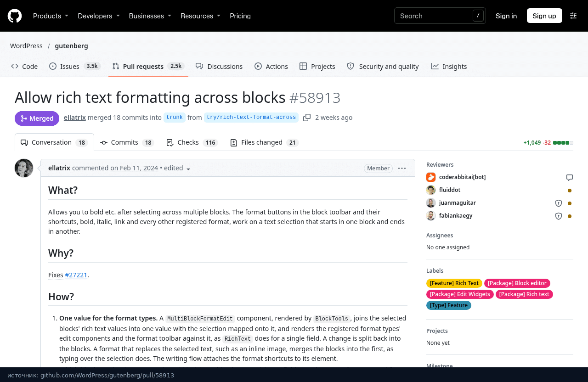588x382 pixels.
Task: Expand the Businesses menu
Action: (150, 16)
